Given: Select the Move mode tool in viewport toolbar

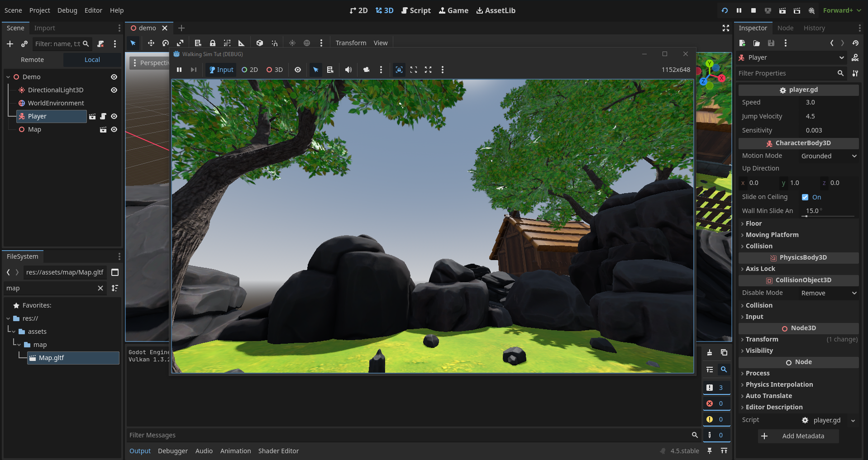Looking at the screenshot, I should coord(151,43).
